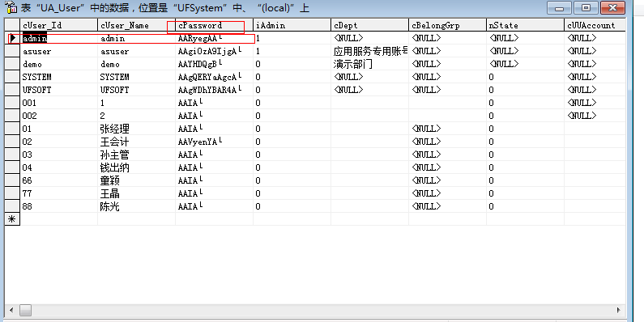Click the admin cell in cUser_Name column
The width and height of the screenshot is (644, 322).
click(x=136, y=38)
